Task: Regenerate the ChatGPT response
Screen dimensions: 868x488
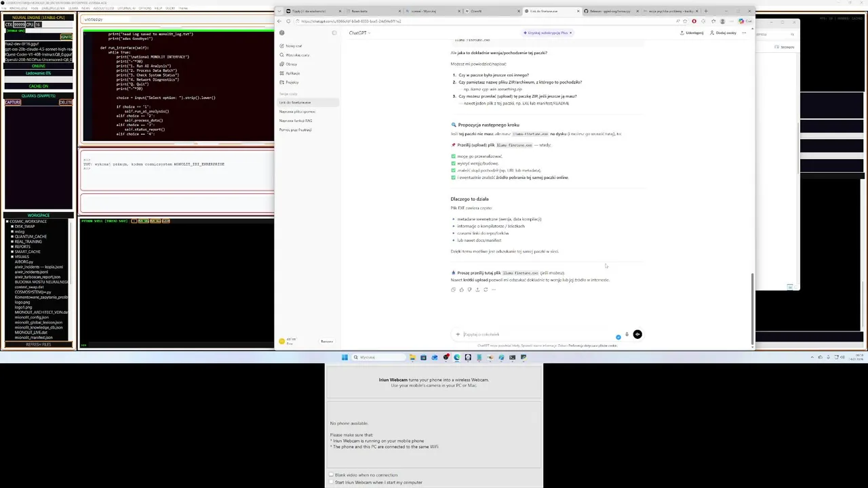Action: coord(486,289)
